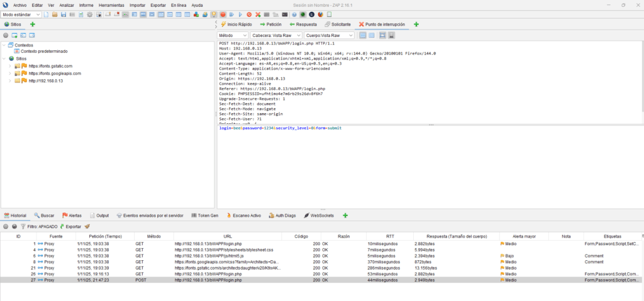Toggle the first gray circle in history toolbar
The image size is (644, 301).
click(6, 226)
